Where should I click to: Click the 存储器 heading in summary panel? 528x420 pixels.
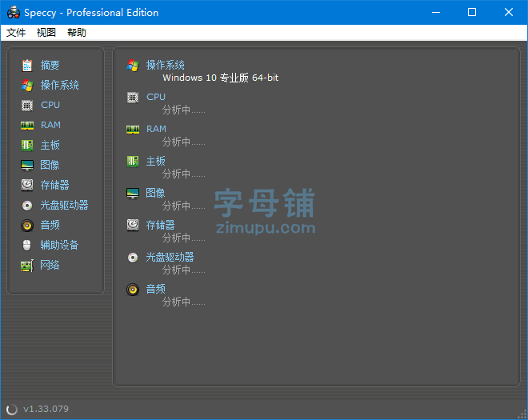click(x=160, y=225)
